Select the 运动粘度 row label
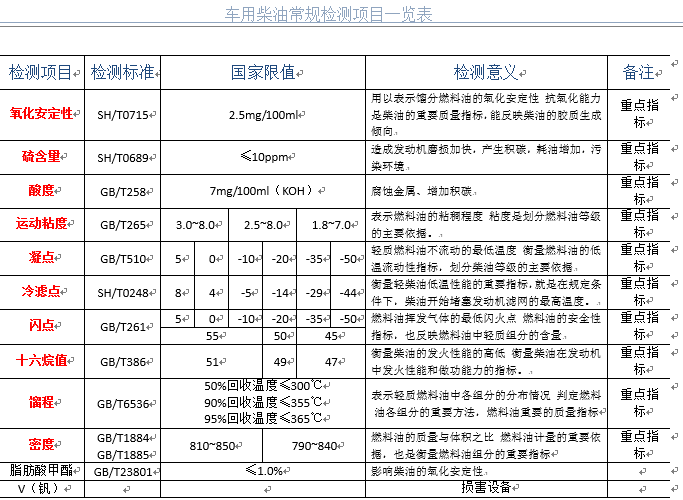 click(41, 223)
